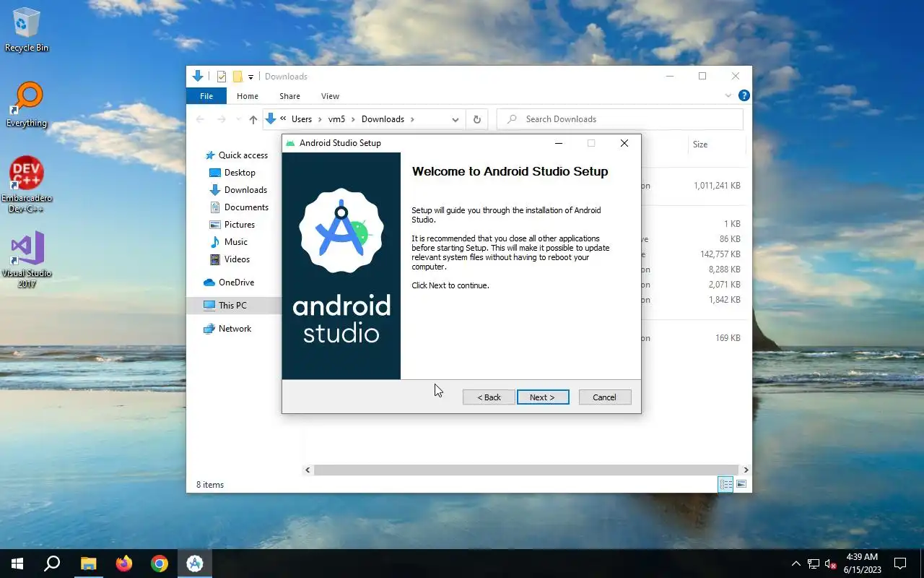Cancel the Android Studio Setup
This screenshot has height=578, width=924.
point(605,397)
